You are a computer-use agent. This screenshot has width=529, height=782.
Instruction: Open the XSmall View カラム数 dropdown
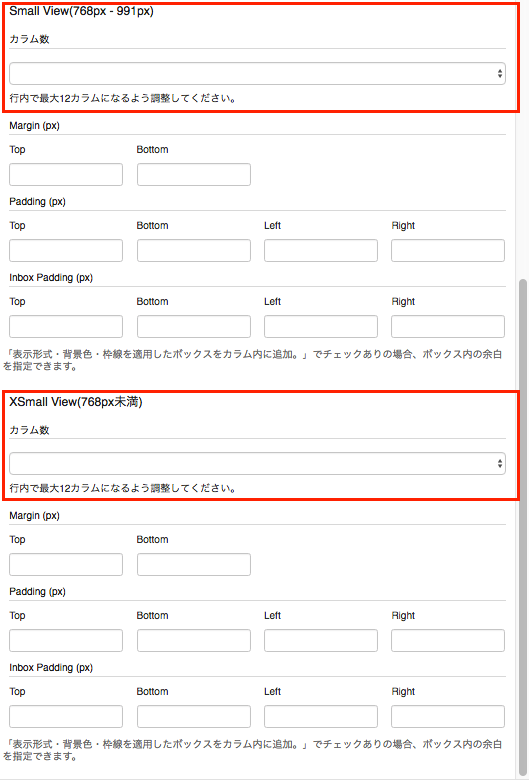(x=257, y=463)
